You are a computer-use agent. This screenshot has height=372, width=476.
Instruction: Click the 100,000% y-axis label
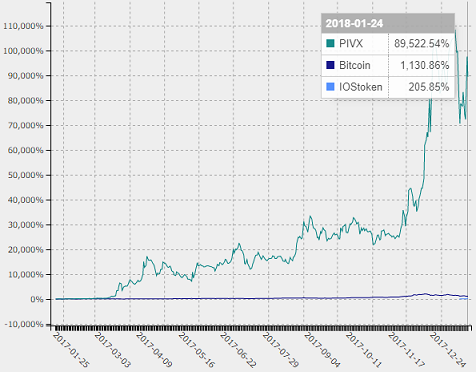pos(23,51)
